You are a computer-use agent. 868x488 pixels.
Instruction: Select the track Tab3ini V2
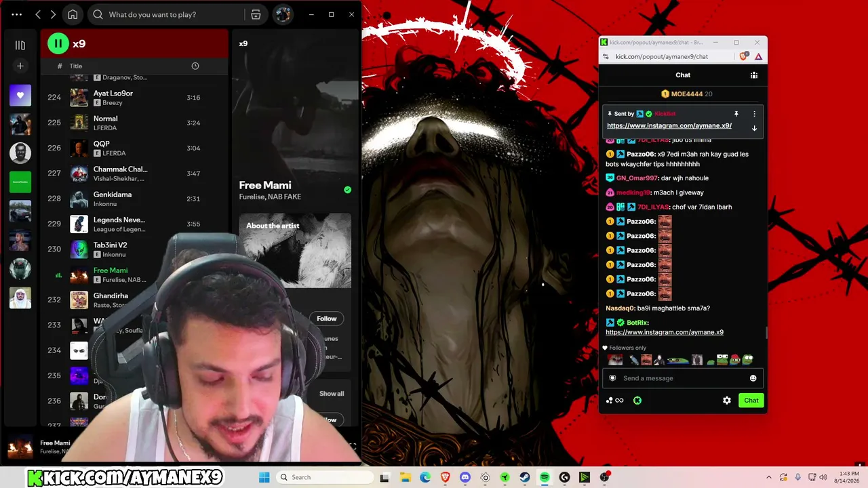[x=134, y=249]
